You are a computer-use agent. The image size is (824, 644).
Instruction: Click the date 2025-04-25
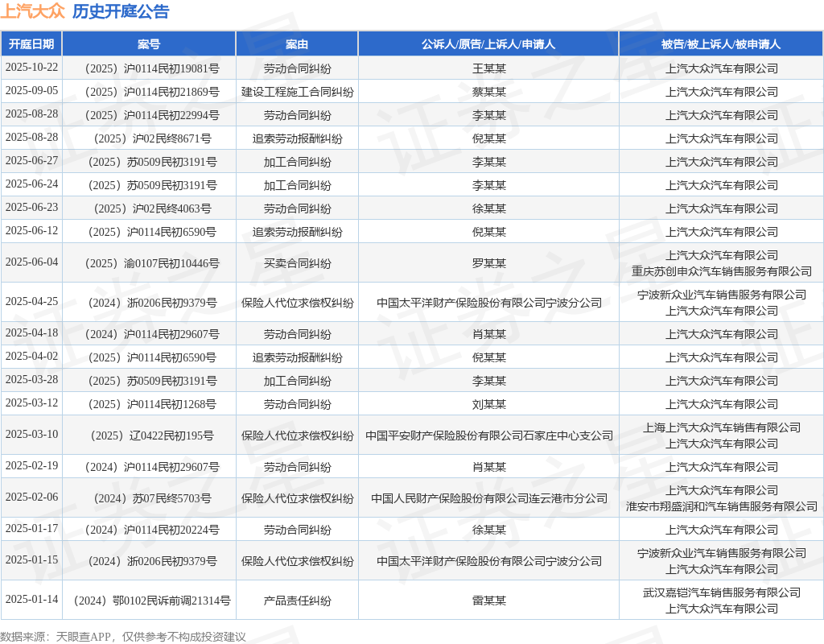[x=31, y=301]
